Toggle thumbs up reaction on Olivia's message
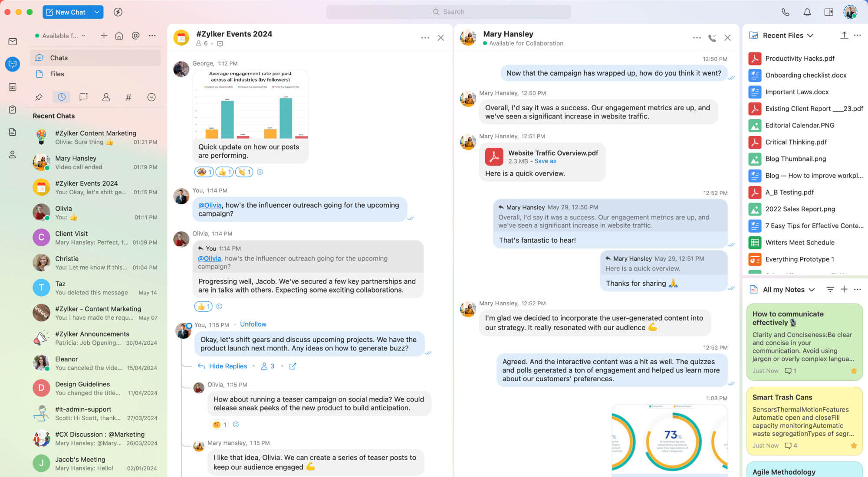Image resolution: width=868 pixels, height=477 pixels. click(203, 307)
